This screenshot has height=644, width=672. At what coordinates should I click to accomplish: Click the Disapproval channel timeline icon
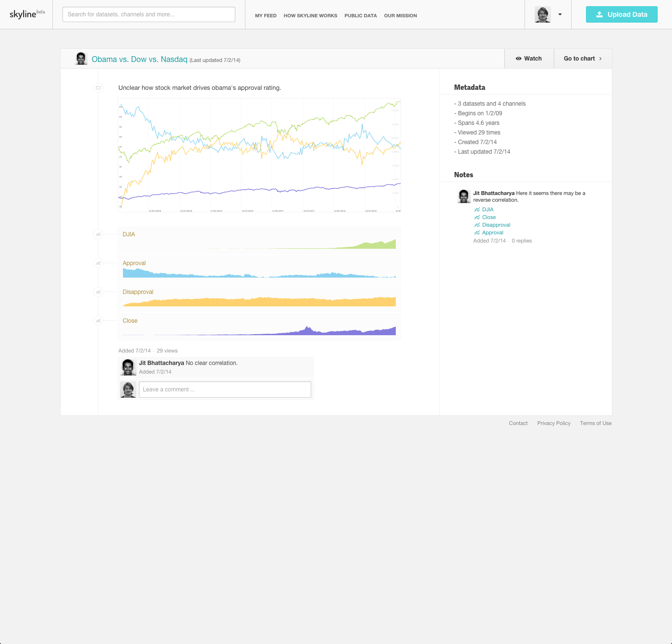pos(98,292)
